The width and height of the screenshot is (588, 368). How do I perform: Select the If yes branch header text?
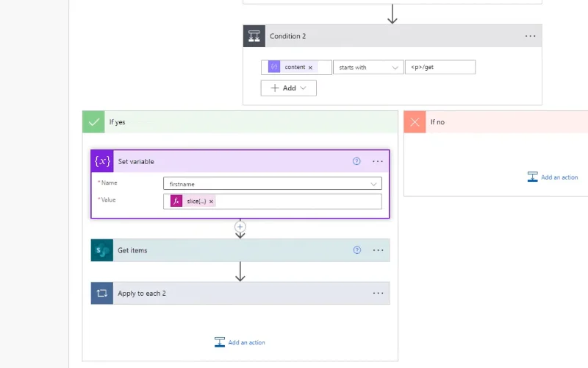[117, 122]
